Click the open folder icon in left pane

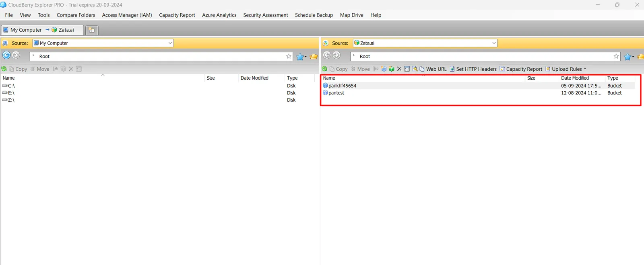[314, 57]
